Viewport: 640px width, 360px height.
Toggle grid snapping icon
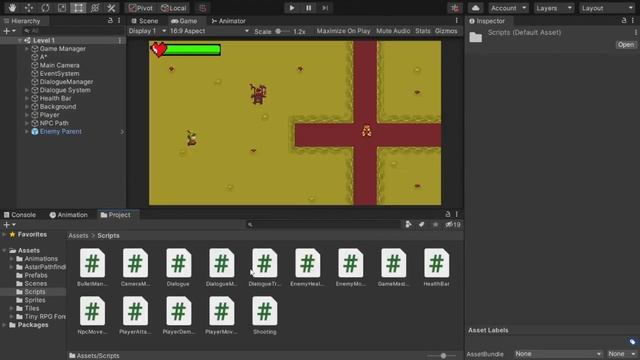point(202,8)
